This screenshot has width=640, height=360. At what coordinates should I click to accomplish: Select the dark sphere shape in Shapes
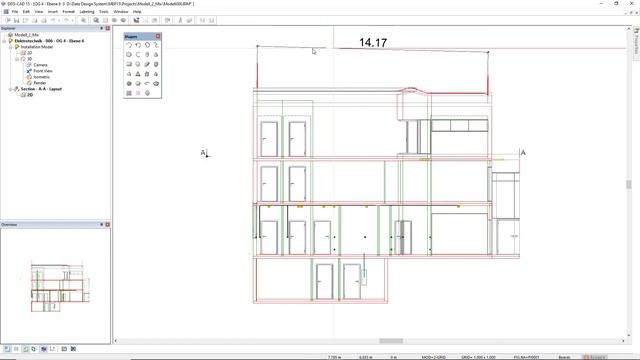click(x=129, y=84)
